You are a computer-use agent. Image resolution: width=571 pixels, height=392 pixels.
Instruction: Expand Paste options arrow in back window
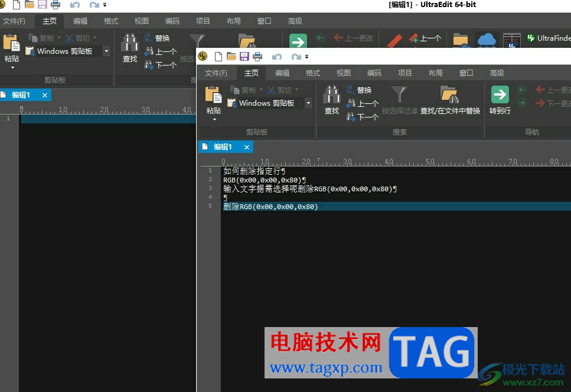pyautogui.click(x=12, y=67)
